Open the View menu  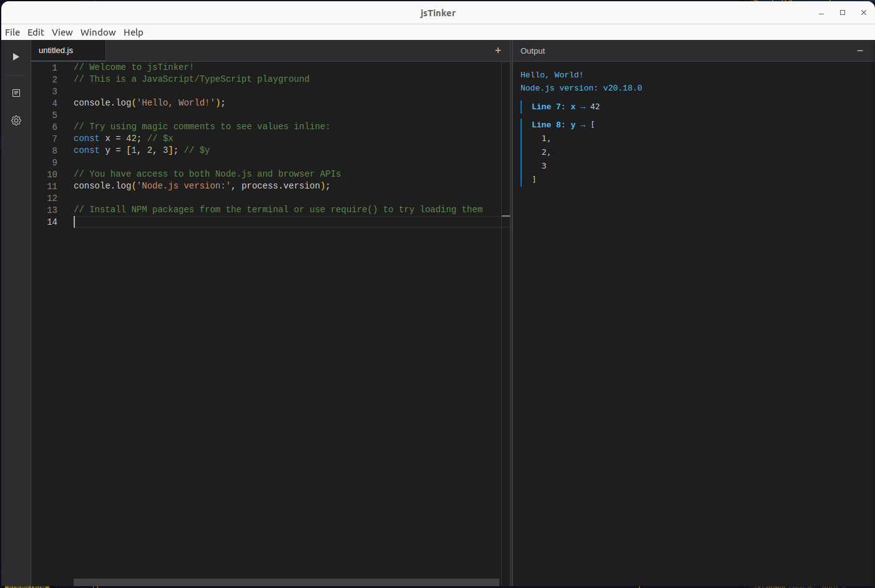62,32
